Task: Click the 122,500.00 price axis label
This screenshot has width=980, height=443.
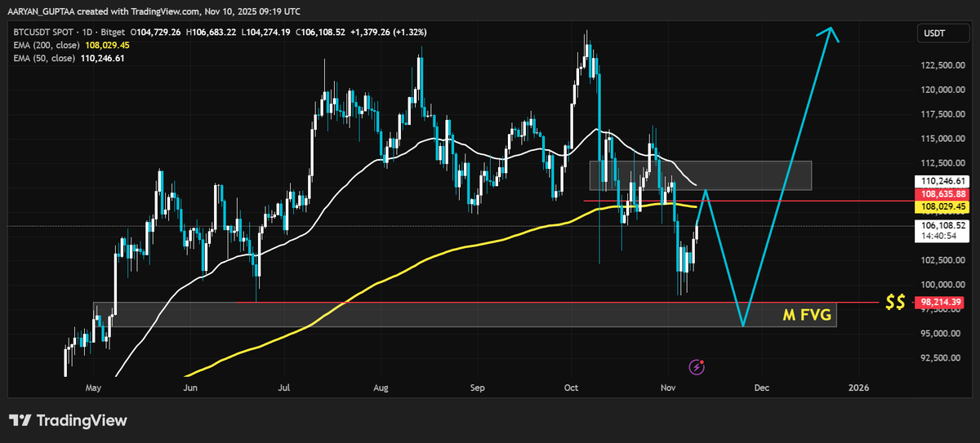Action: (944, 65)
